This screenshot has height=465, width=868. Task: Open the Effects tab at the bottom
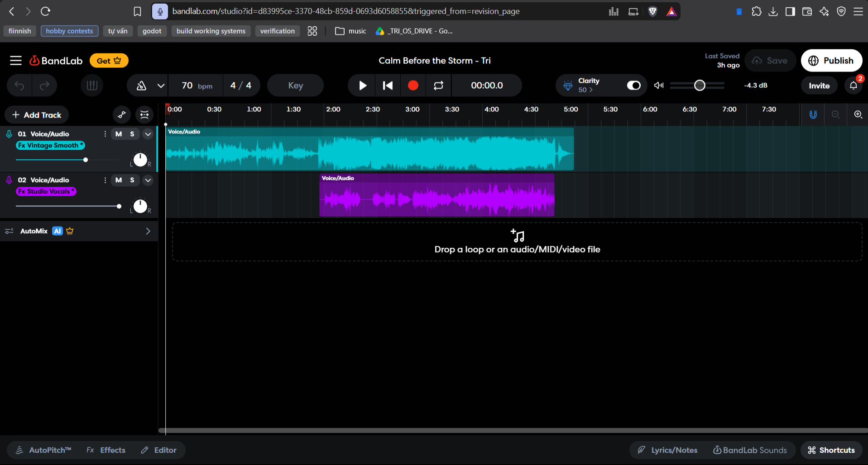click(106, 450)
